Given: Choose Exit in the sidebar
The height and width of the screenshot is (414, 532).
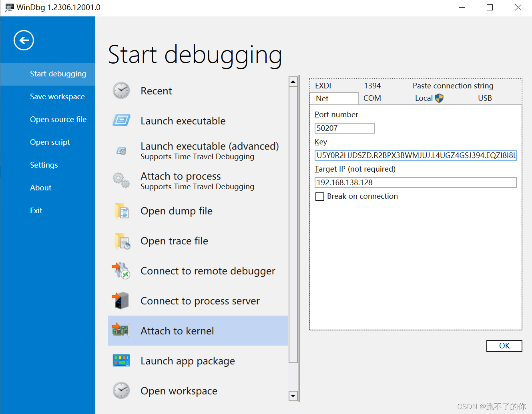Looking at the screenshot, I should click(48, 211).
